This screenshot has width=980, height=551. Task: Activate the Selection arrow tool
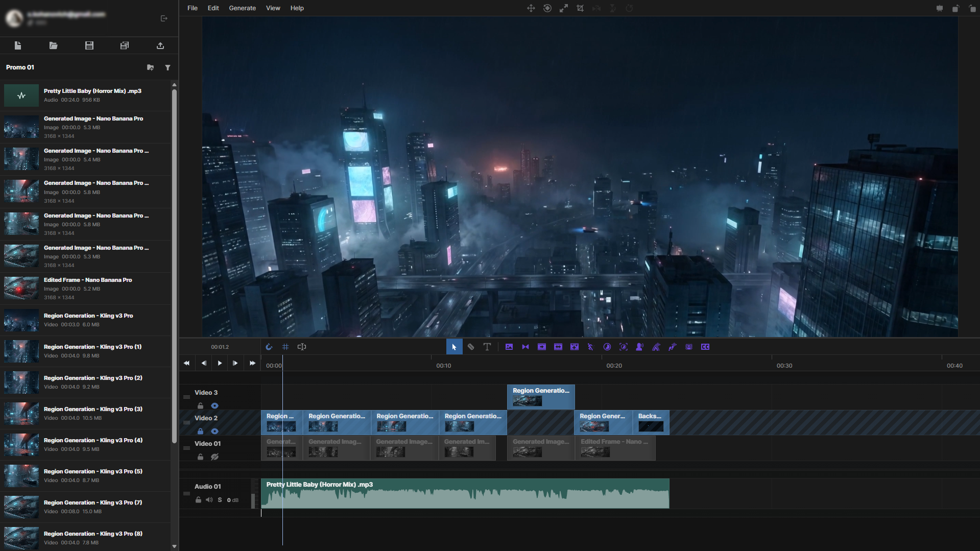coord(454,347)
